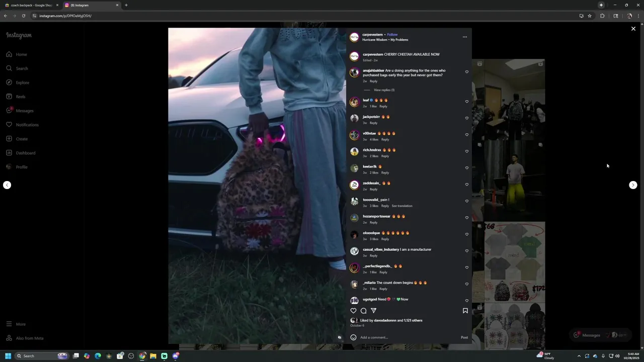Open the More menu in the sidebar

[x=16, y=324]
